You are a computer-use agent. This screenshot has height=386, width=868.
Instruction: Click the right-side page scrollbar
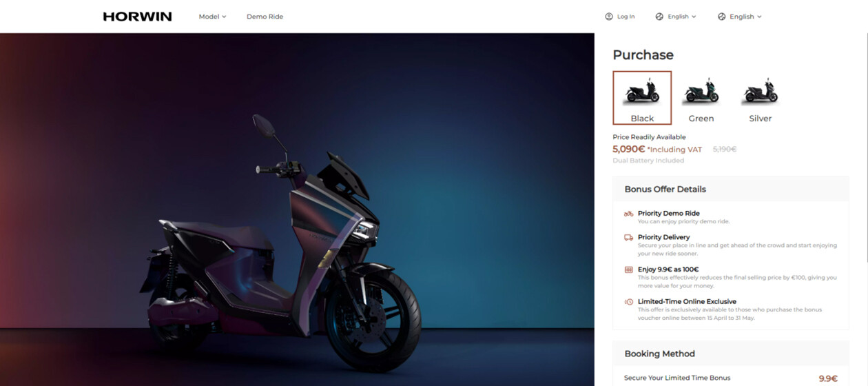pyautogui.click(x=865, y=138)
